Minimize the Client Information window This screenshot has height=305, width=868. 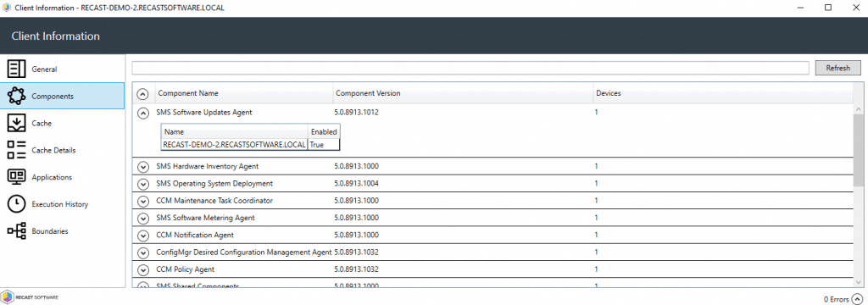[x=801, y=8]
